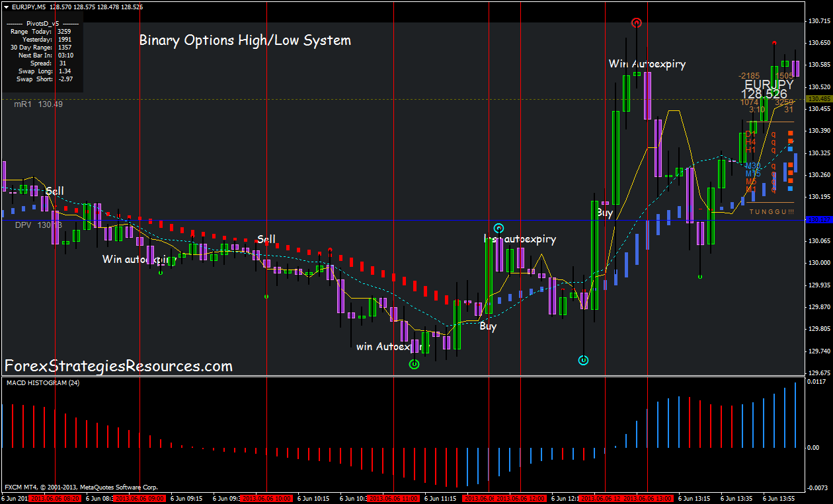This screenshot has width=833, height=504.
Task: Click the green circle marker under win Autoexpiry
Action: [x=414, y=364]
